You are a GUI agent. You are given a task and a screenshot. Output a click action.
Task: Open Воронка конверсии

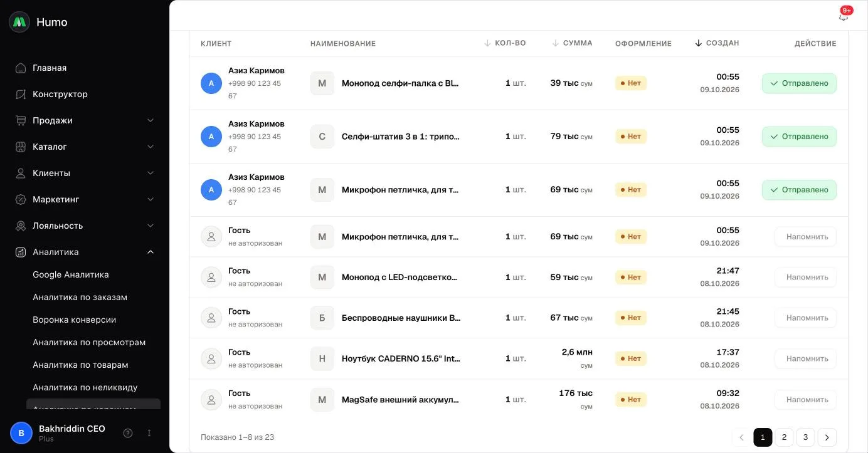click(x=74, y=320)
